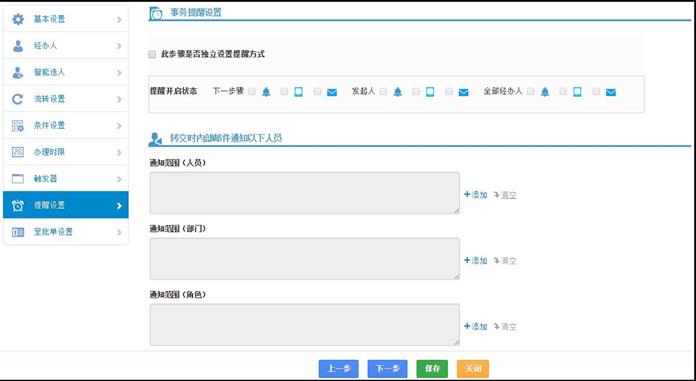Check the mobile reminder box for 全部经办人
The width and height of the screenshot is (696, 381).
[563, 91]
